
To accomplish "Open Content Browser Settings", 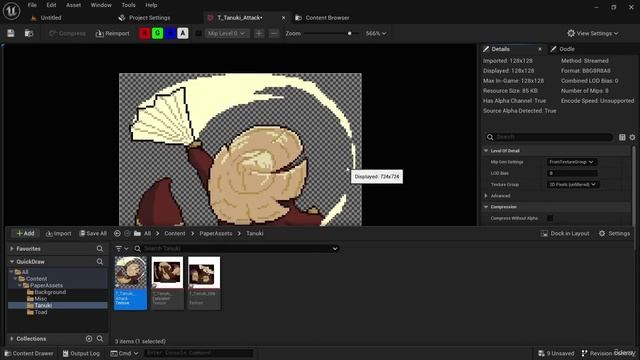I will point(614,233).
